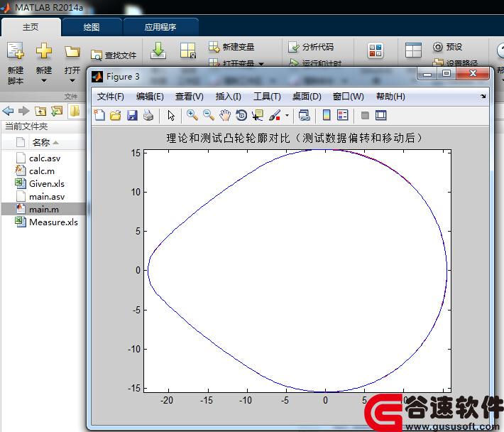Screen dimensions: 504x432
Task: Go forward with right arrow in folder toolbar
Action: (x=24, y=112)
